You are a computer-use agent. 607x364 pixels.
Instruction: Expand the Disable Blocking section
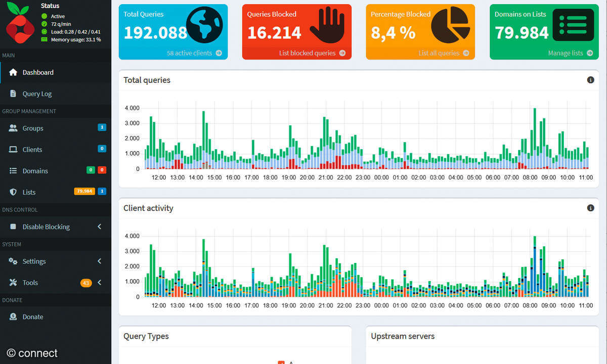point(99,226)
